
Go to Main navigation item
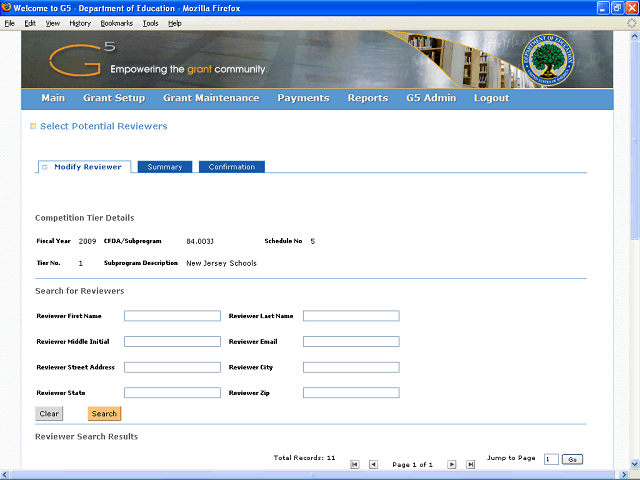pyautogui.click(x=53, y=98)
